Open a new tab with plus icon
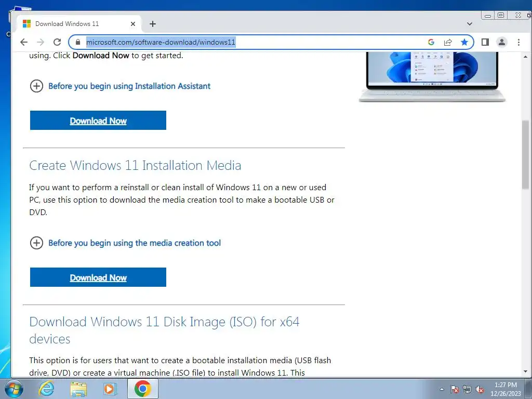532x399 pixels. tap(153, 24)
